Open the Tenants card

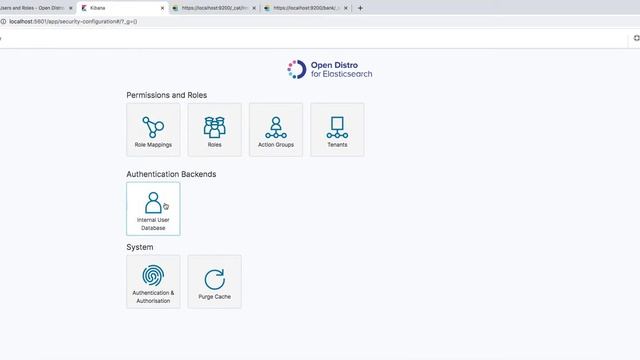point(337,130)
